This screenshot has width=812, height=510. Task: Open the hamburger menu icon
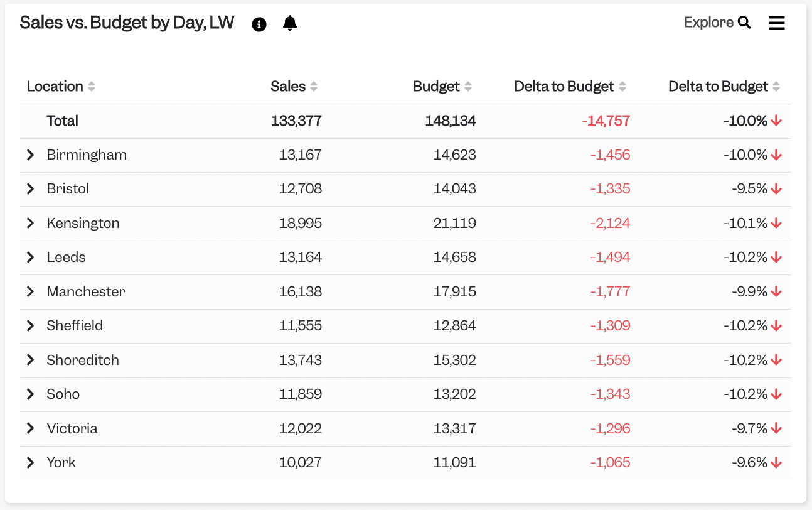pyautogui.click(x=777, y=23)
